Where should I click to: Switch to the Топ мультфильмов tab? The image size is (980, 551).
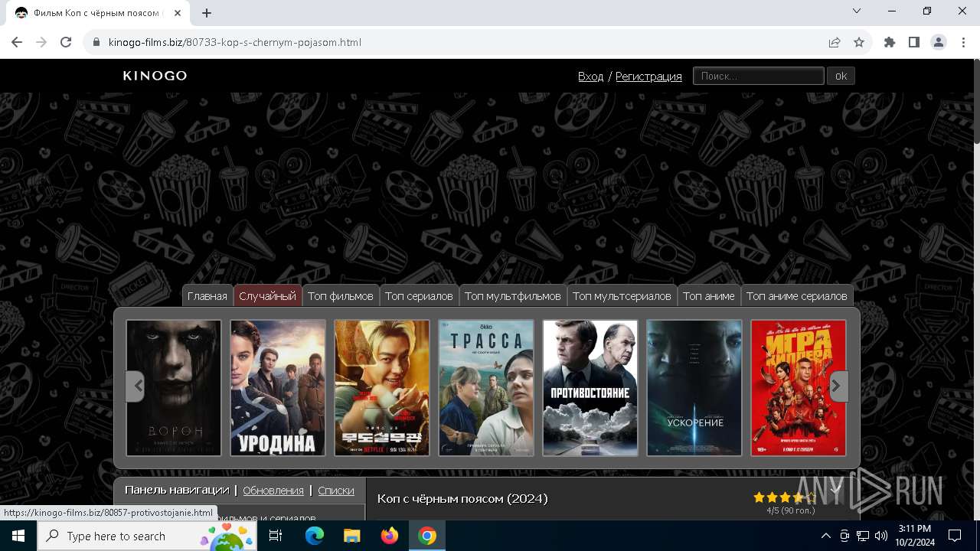point(512,296)
